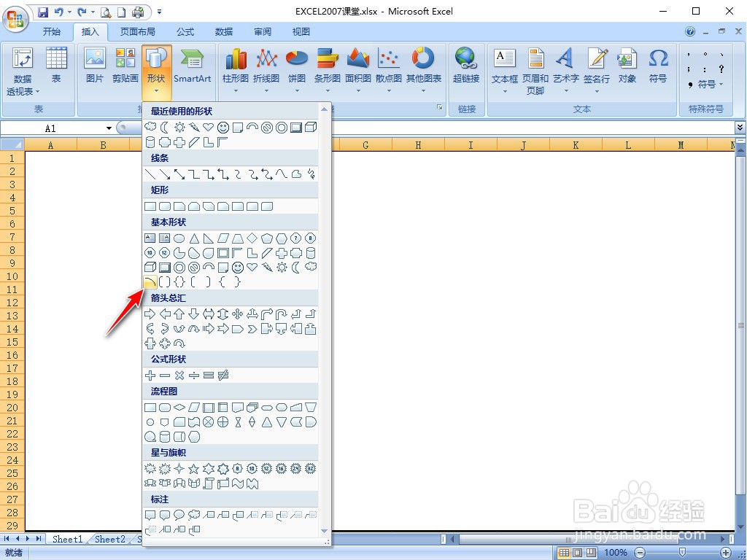Insert a header and footer (页眉和页脚)
The image size is (747, 560).
click(x=535, y=71)
